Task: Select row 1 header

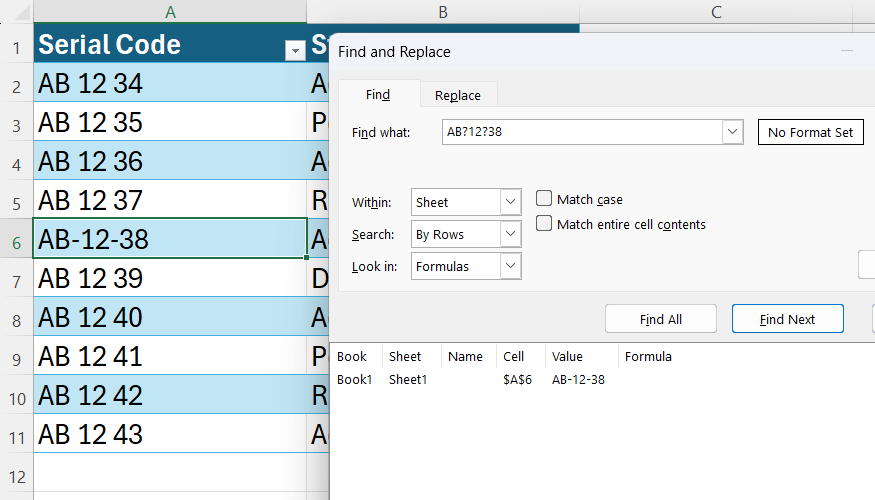Action: (17, 48)
